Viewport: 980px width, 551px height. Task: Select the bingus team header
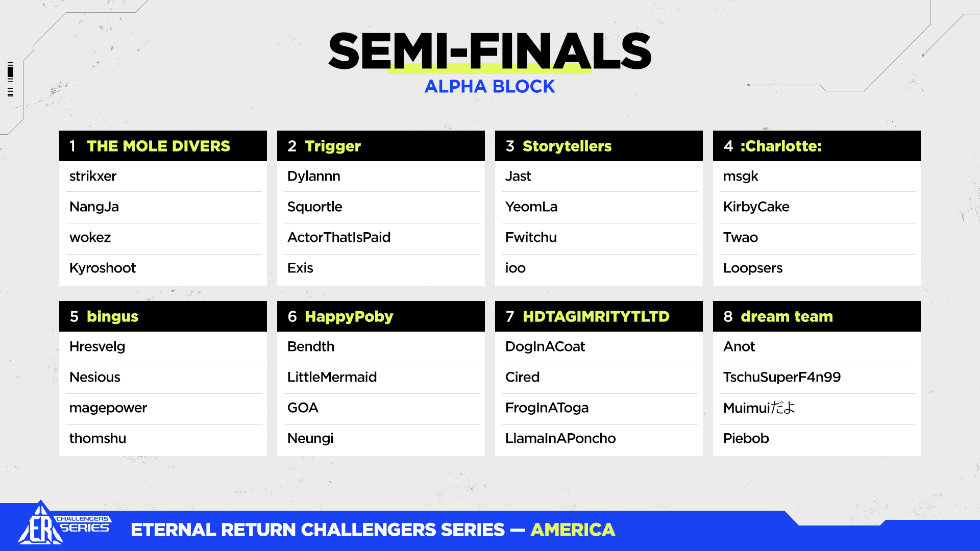pos(112,317)
